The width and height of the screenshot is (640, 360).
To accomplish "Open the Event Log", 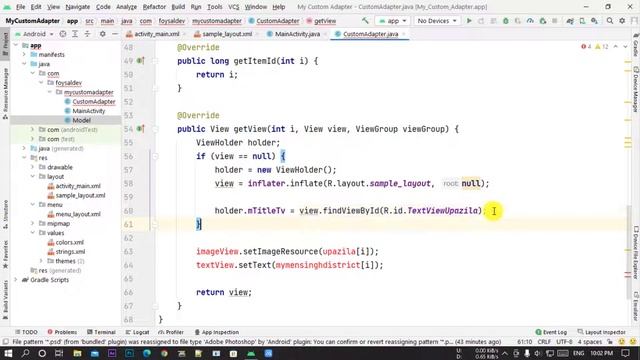I will [x=551, y=332].
